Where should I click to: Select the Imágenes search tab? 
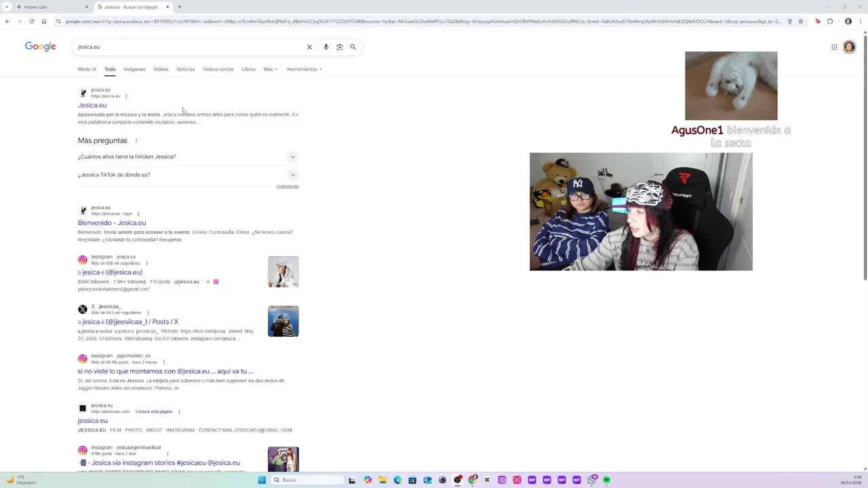pyautogui.click(x=134, y=69)
